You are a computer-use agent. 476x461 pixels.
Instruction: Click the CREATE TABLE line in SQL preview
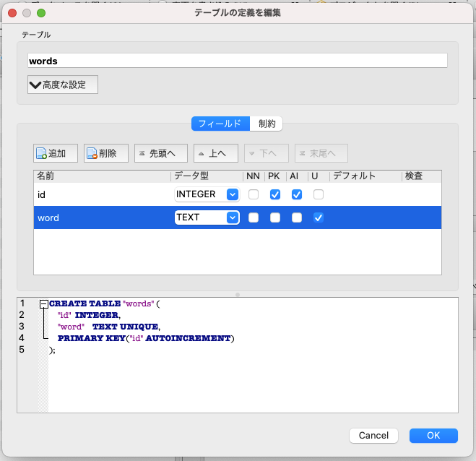[105, 303]
